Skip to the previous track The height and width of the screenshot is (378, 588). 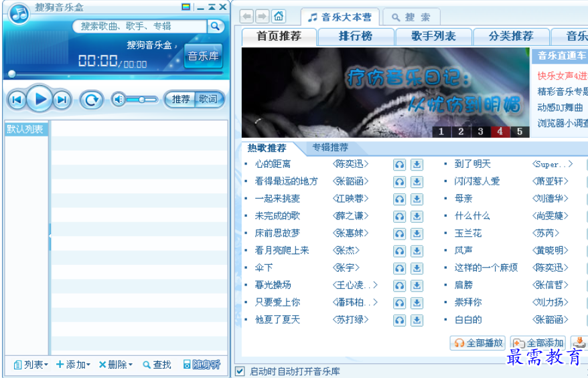point(17,100)
